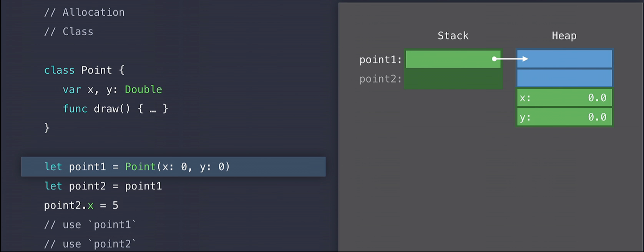The width and height of the screenshot is (644, 252).
Task: Select the dark green point2 stack box
Action: coord(453,79)
